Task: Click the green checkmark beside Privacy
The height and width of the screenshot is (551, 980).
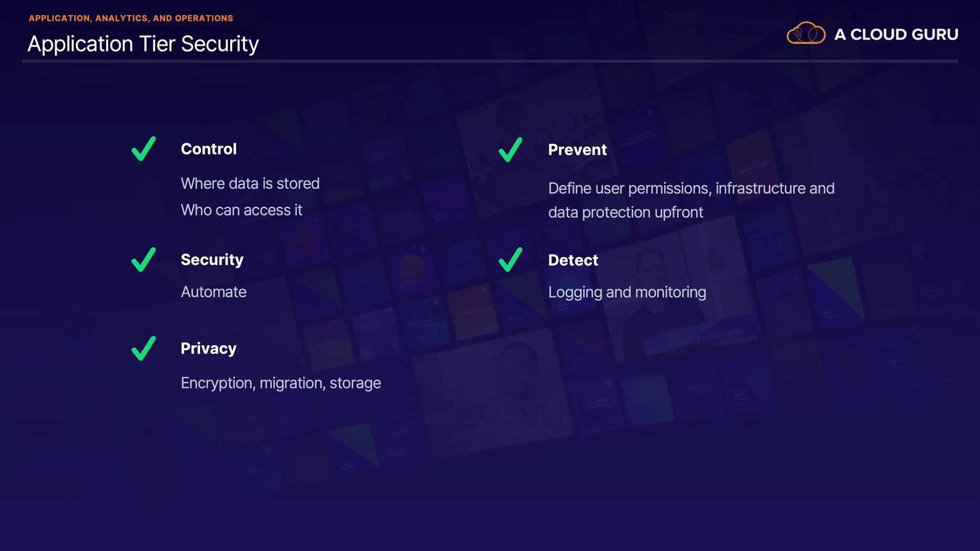Action: click(143, 348)
